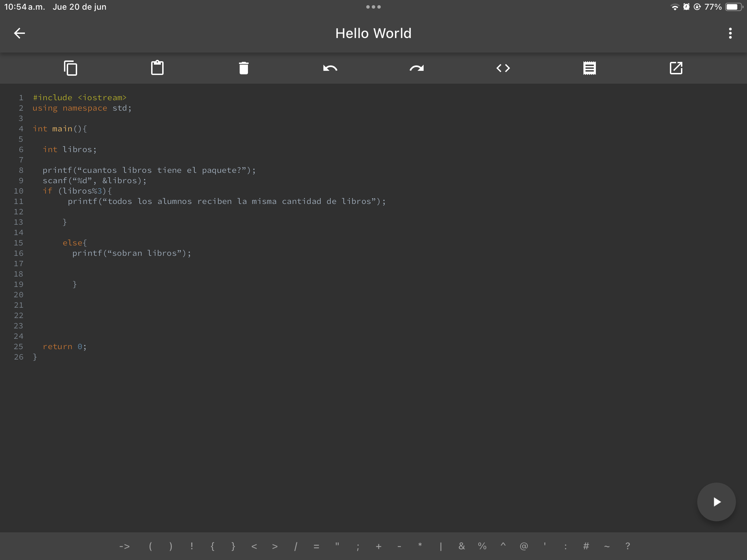This screenshot has height=560, width=747.
Task: Delete code with trash icon
Action: (244, 68)
